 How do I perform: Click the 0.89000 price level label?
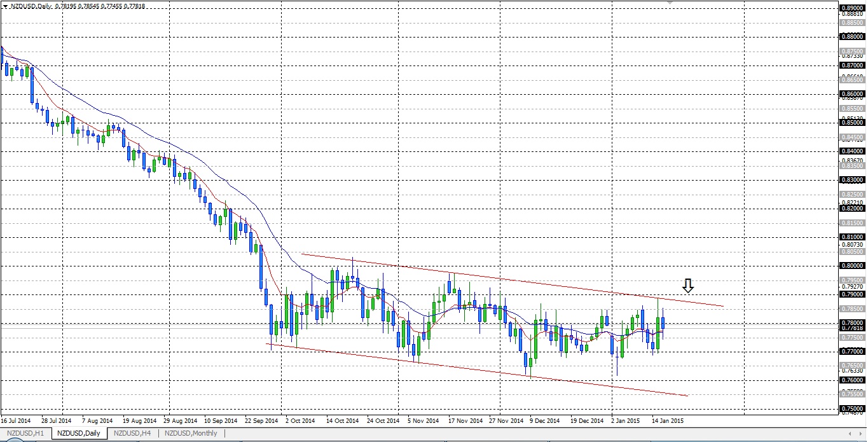coord(852,8)
